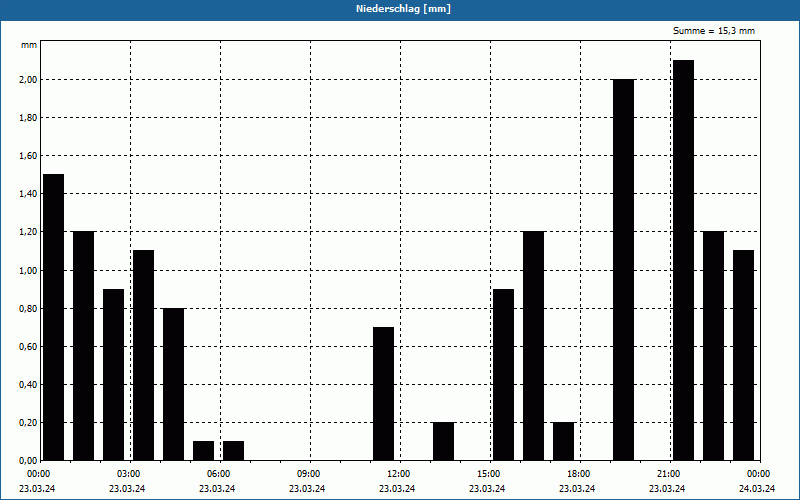Click the 0,00 y-axis label
The width and height of the screenshot is (800, 500).
tap(28, 461)
